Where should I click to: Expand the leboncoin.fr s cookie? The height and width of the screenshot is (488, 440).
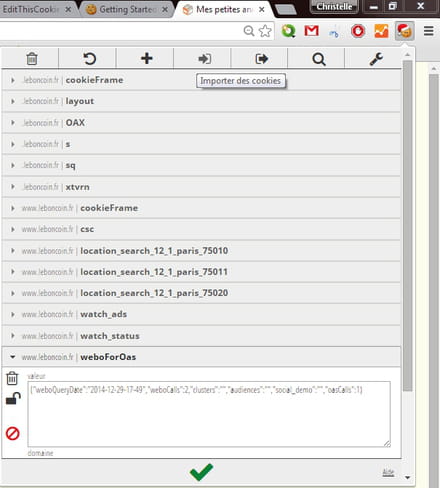(201, 144)
